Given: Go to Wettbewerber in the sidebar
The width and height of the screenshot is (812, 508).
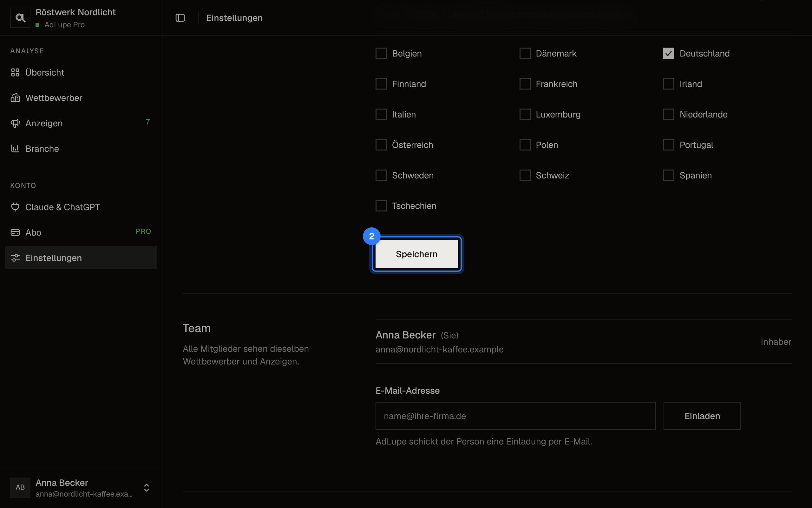Looking at the screenshot, I should [x=81, y=98].
